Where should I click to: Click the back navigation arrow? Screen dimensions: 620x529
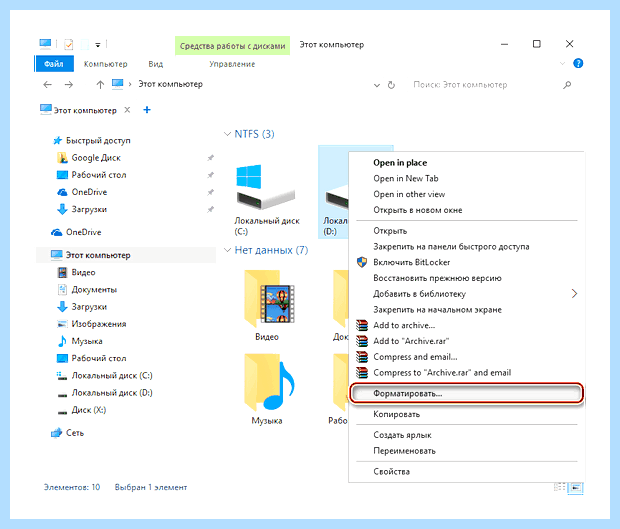[x=47, y=85]
